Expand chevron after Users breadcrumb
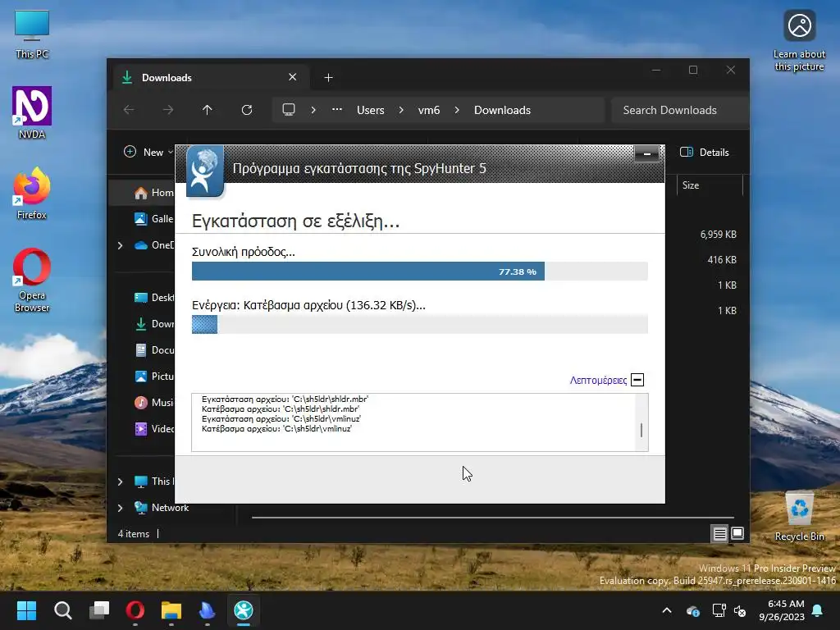 click(401, 110)
